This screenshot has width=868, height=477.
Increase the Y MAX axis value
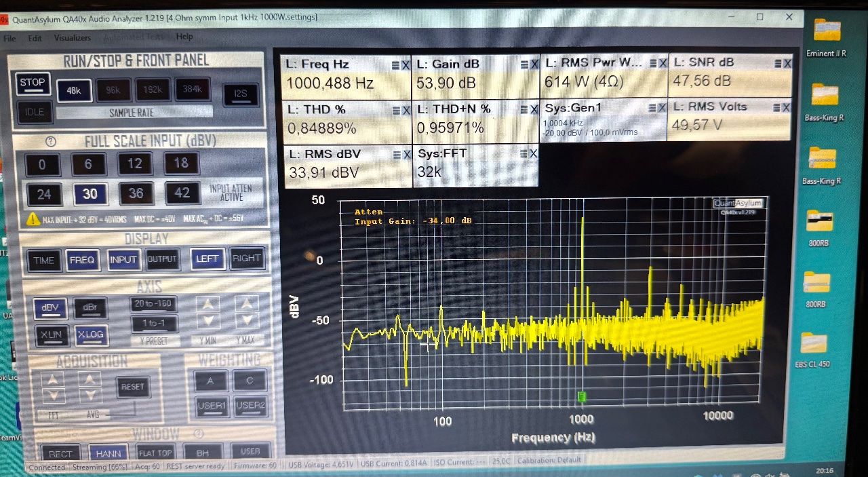pyautogui.click(x=247, y=304)
